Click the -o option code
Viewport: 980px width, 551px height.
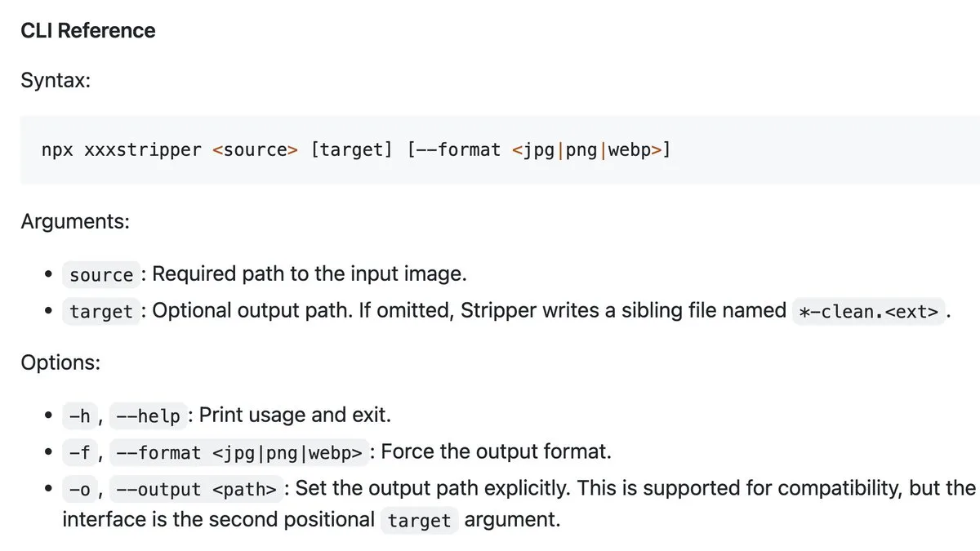pyautogui.click(x=80, y=488)
